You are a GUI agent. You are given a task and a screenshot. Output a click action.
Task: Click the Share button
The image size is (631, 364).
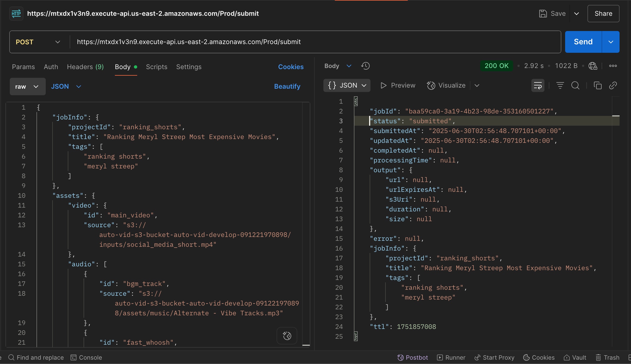(603, 14)
